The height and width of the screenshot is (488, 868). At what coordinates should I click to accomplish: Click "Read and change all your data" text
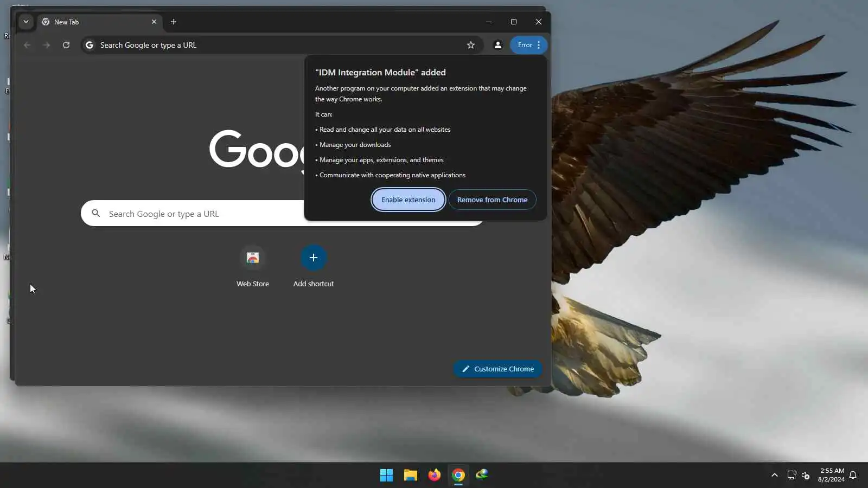(385, 130)
